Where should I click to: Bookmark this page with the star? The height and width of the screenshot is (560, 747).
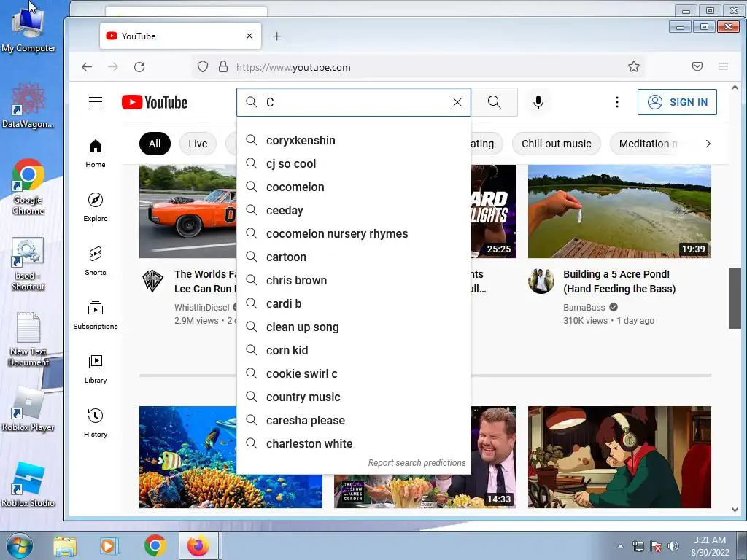click(x=634, y=66)
